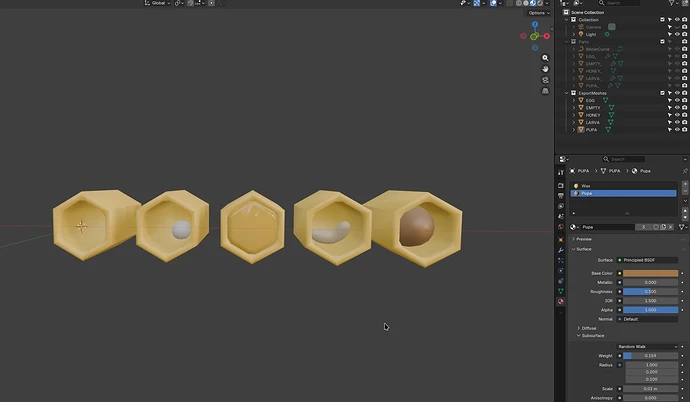
Task: Hide the HONEY export mesh with eye icon
Action: tap(677, 115)
